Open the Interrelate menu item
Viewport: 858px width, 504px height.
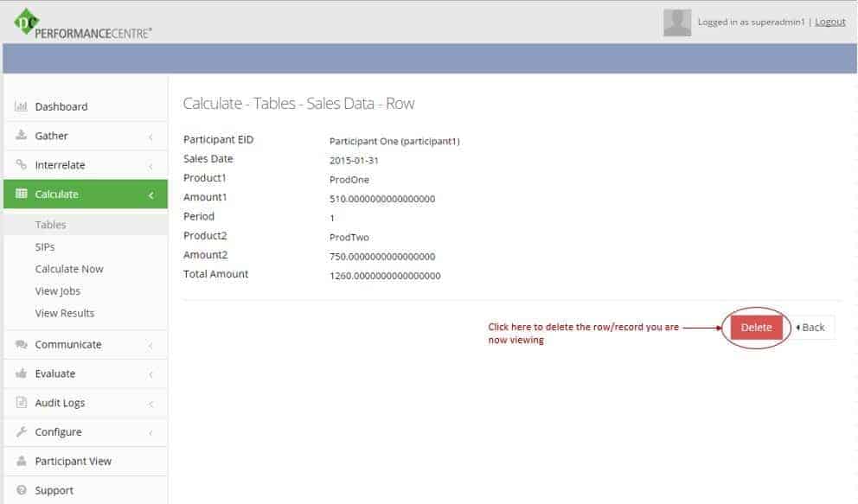point(86,164)
